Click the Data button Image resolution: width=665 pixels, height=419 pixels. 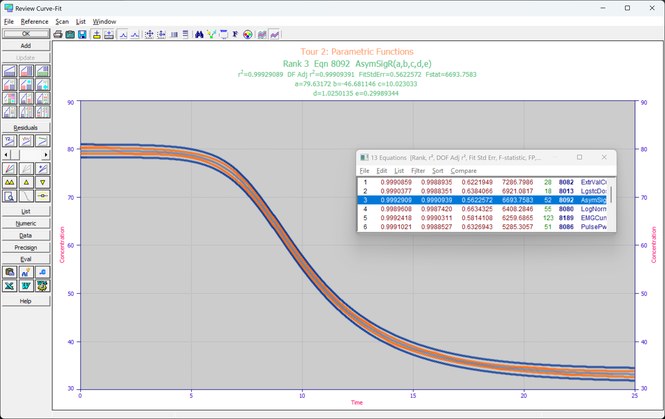tap(26, 235)
